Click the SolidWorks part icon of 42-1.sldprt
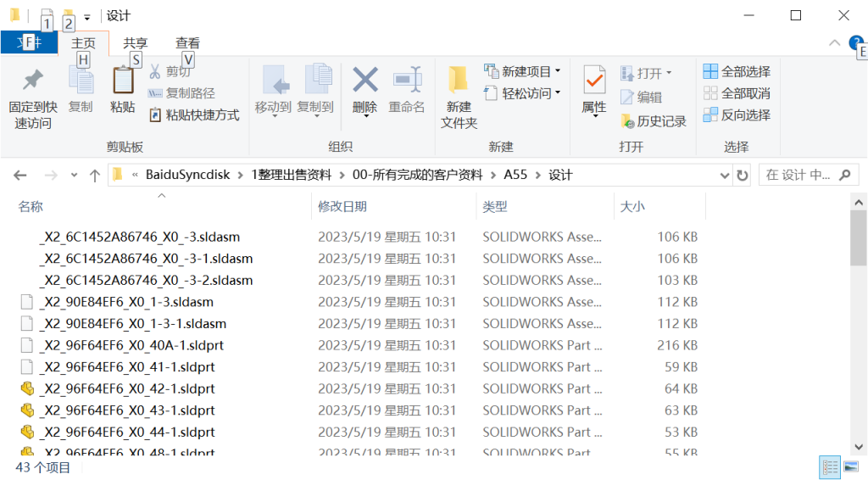The height and width of the screenshot is (480, 868). pos(27,388)
